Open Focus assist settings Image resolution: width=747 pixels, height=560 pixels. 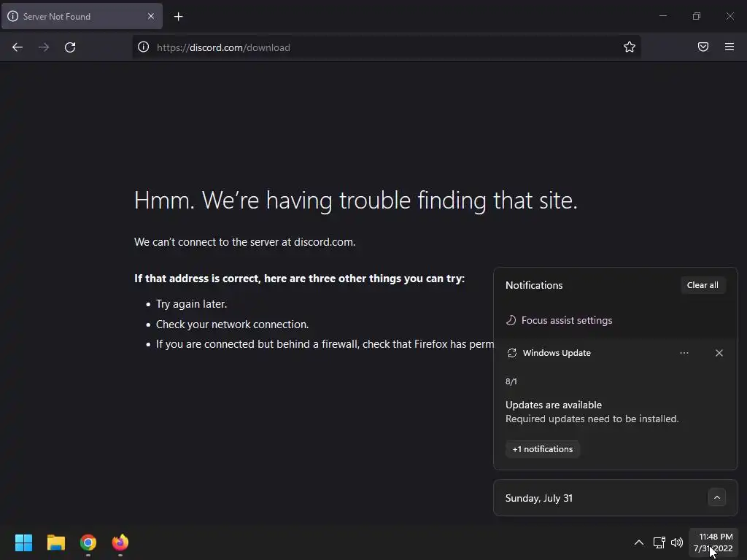point(559,321)
